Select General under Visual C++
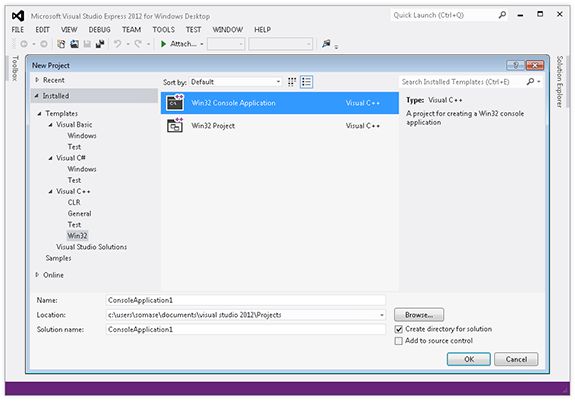The image size is (575, 401). click(79, 213)
